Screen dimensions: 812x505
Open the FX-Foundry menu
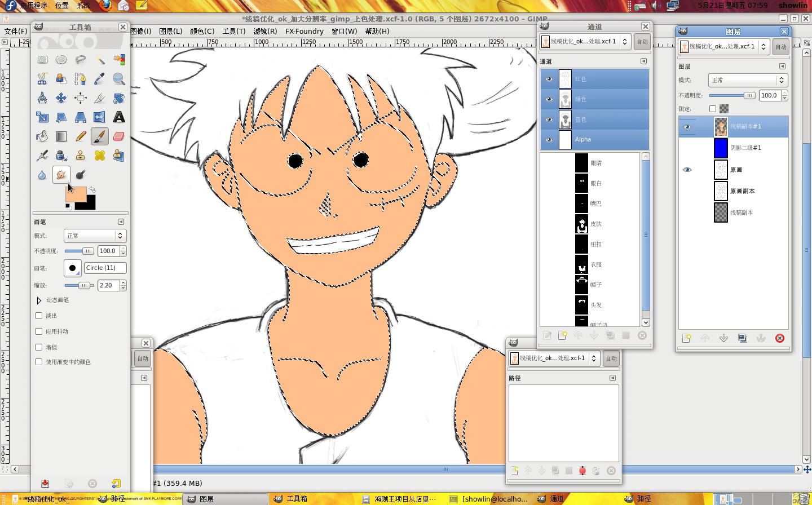click(304, 31)
